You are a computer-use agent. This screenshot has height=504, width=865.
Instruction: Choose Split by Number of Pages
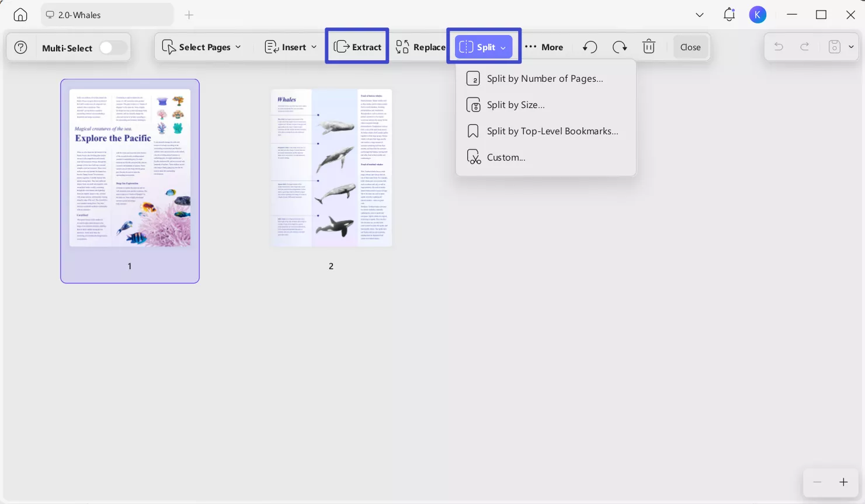(x=545, y=78)
